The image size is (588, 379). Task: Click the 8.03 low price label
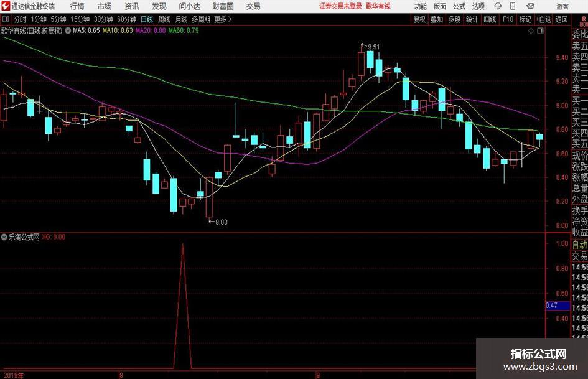click(x=222, y=222)
